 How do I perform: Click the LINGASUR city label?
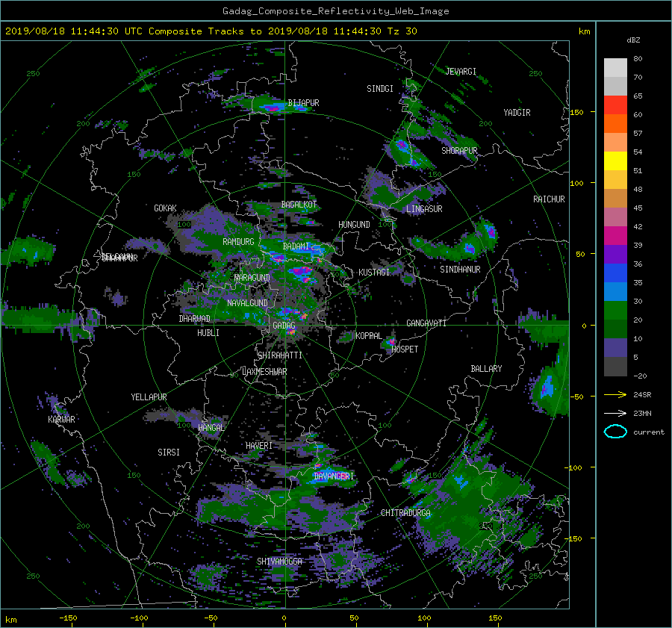pos(424,209)
